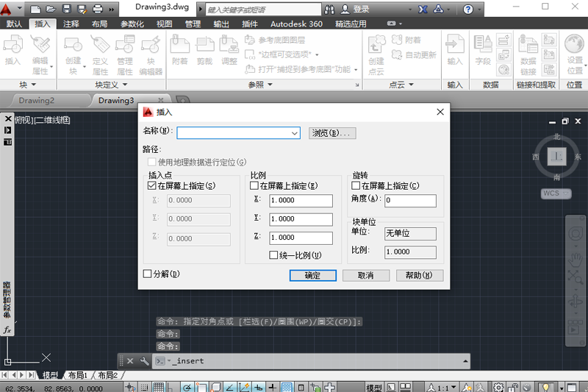Click the help question mark icon
This screenshot has height=392, width=588.
pos(468,10)
